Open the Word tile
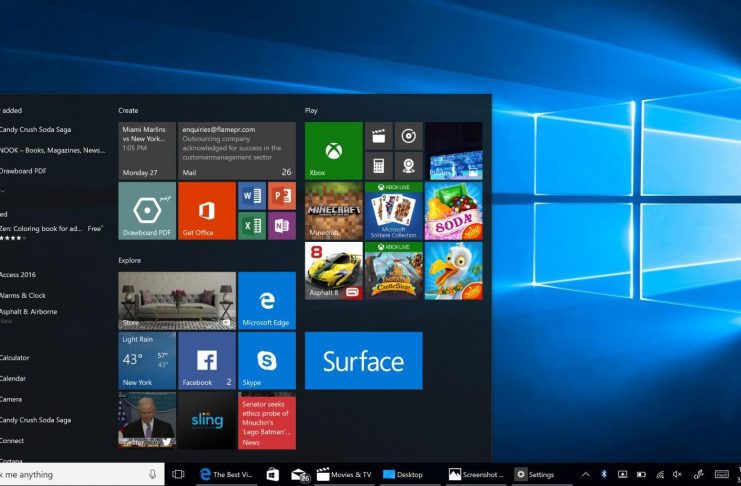Image resolution: width=741 pixels, height=486 pixels. 252,196
